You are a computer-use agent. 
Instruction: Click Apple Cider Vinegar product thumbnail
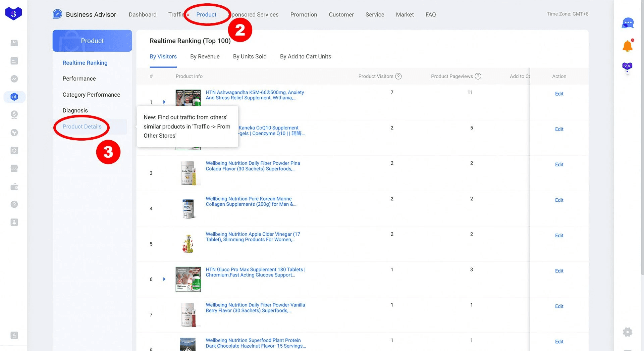point(188,244)
